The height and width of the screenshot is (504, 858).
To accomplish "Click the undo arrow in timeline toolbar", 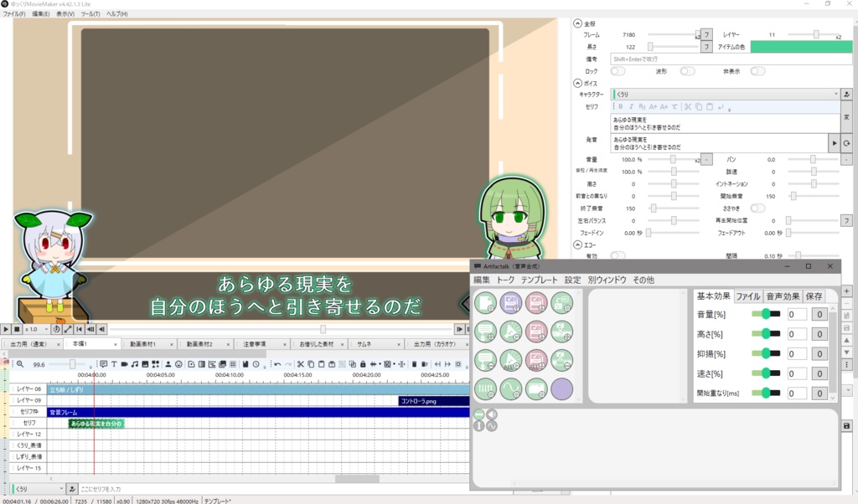I will [277, 364].
